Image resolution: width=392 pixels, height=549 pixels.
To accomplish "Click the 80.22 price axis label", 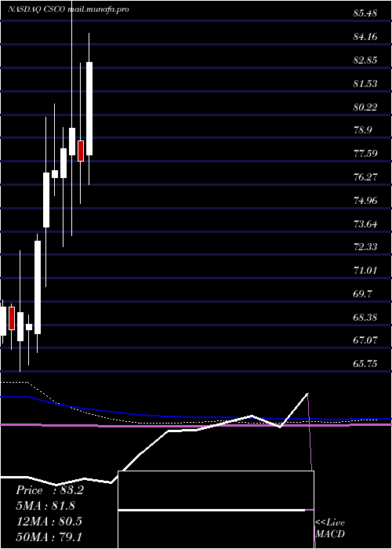I will [365, 107].
